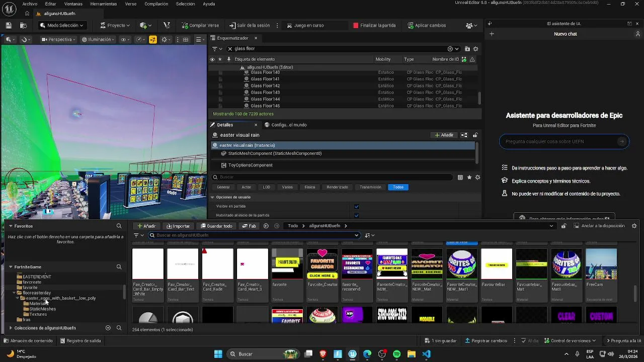
Task: Open Iluminación view mode dropdown
Action: point(98,39)
